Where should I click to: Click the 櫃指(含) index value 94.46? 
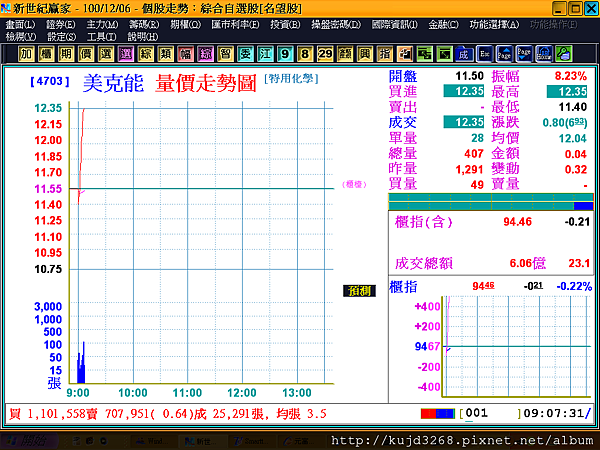(517, 222)
